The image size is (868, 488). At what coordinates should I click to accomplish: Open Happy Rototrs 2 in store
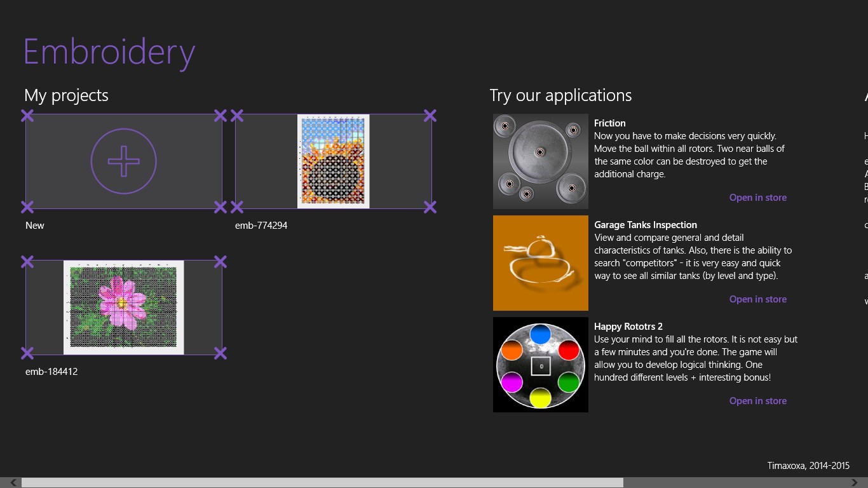pos(757,401)
